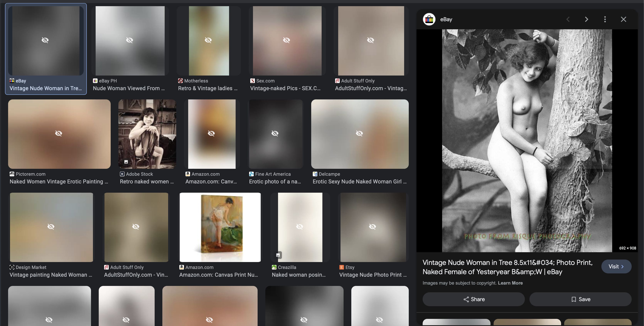Click the eBay logo icon in preview header
This screenshot has width=644, height=326.
tap(429, 19)
